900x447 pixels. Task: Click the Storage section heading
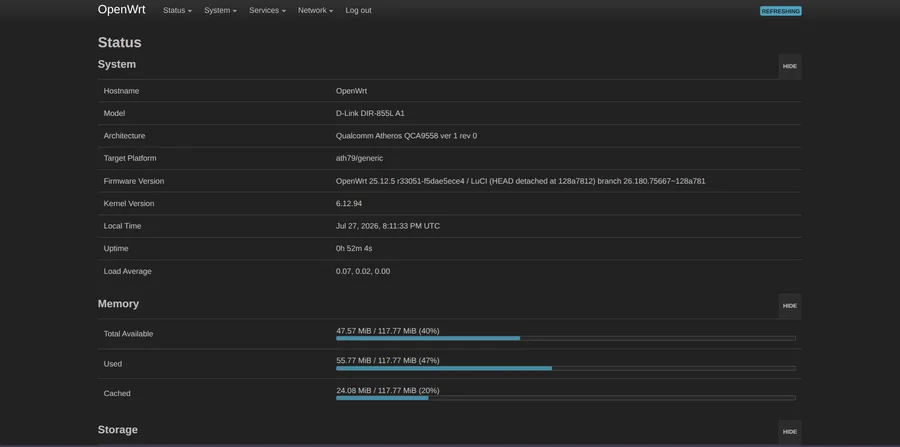tap(118, 430)
